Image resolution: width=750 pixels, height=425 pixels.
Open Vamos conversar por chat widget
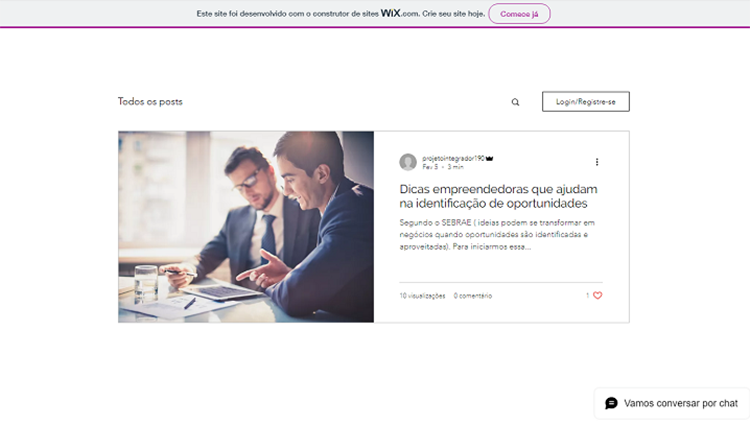coord(672,403)
